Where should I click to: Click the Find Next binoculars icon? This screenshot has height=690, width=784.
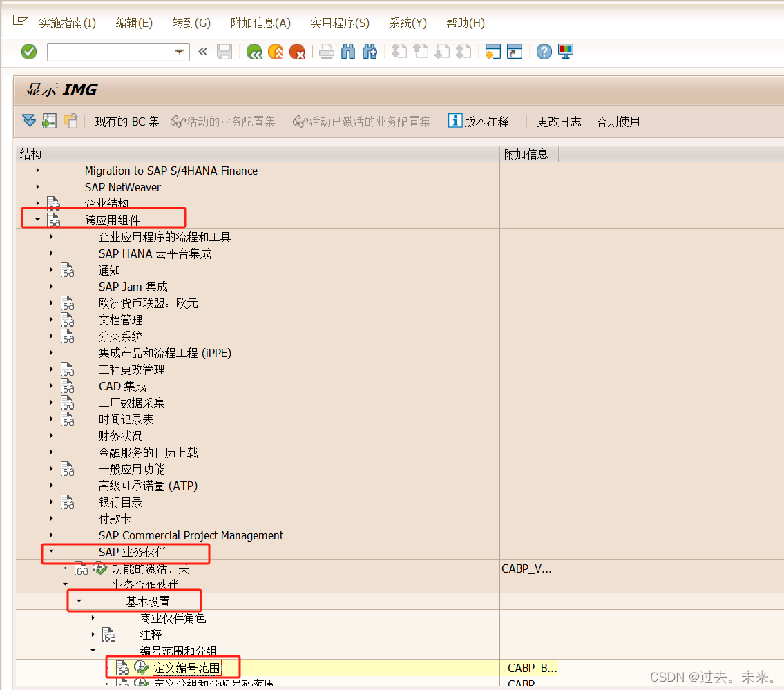(x=370, y=52)
